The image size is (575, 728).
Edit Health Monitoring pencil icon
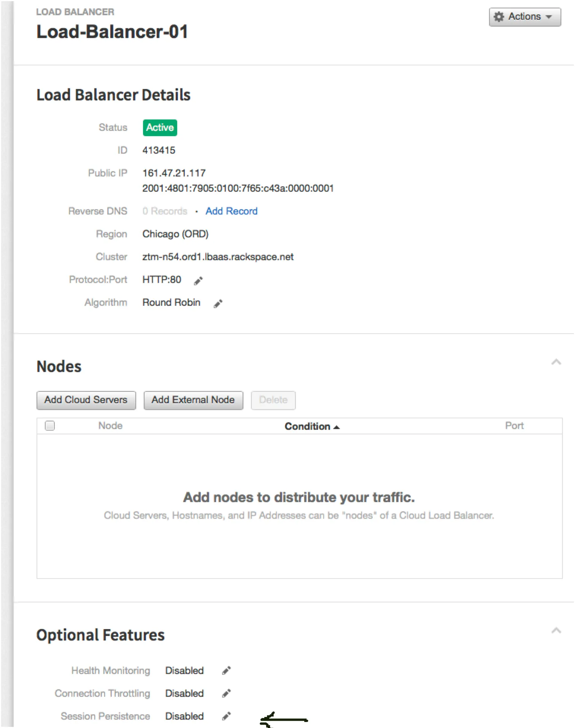click(226, 671)
